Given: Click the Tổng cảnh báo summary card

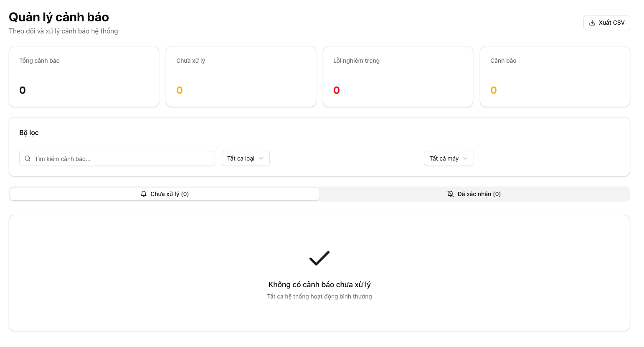Looking at the screenshot, I should [84, 77].
